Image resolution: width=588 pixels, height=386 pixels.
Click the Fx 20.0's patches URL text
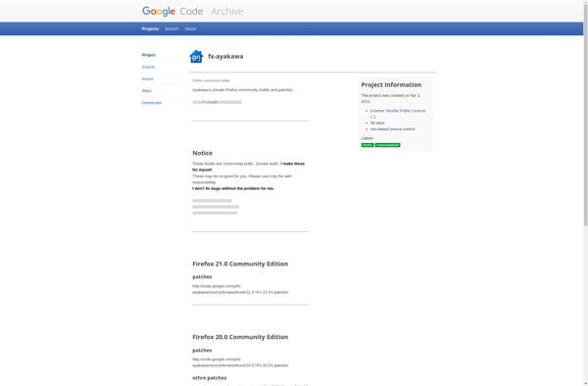point(240,362)
